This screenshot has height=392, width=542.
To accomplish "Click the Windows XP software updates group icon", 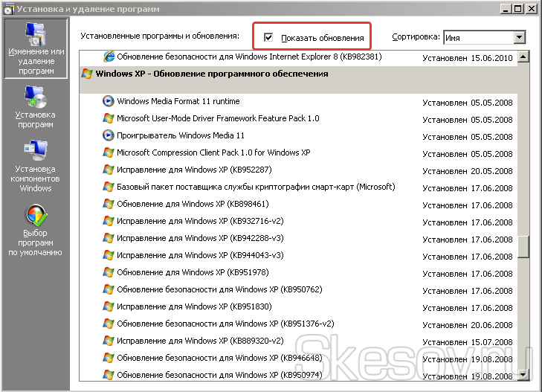I will [x=87, y=74].
